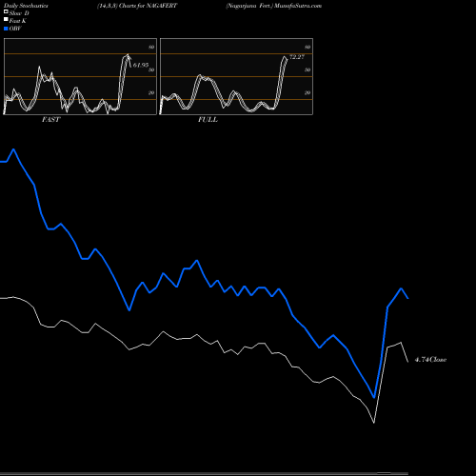Click the 61.95 value on FAST chart

pyautogui.click(x=141, y=65)
